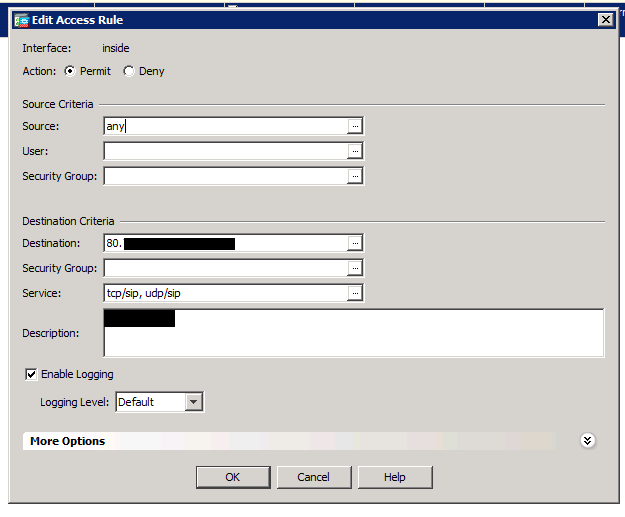This screenshot has height=517, width=625.
Task: Expand More Options with double-chevron
Action: (x=588, y=441)
